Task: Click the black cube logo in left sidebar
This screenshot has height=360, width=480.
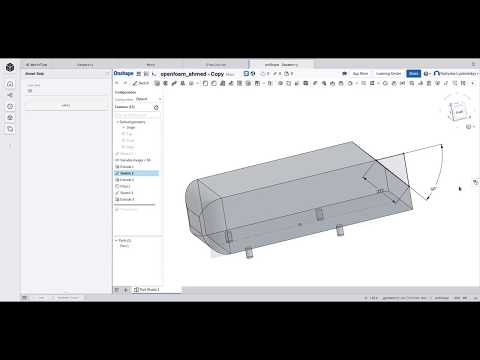Action: [x=10, y=67]
